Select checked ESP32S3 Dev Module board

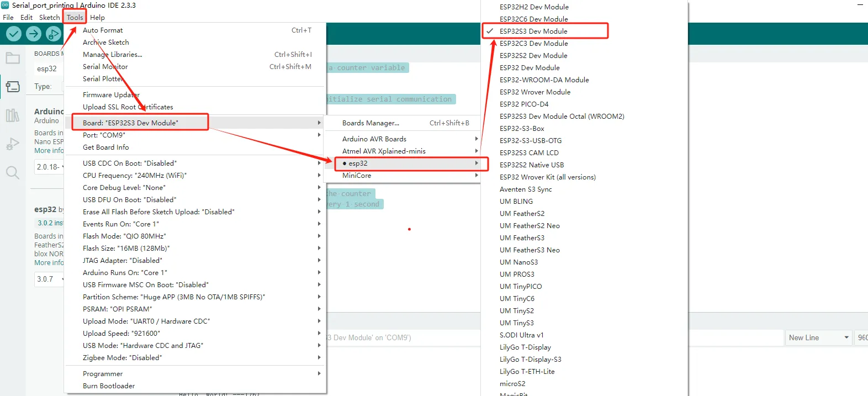585,31
